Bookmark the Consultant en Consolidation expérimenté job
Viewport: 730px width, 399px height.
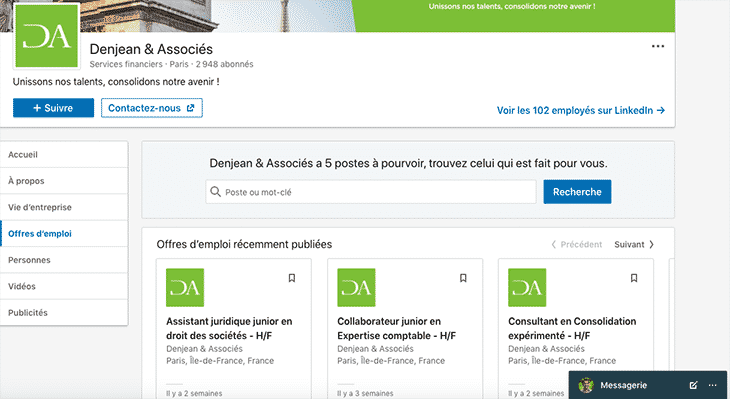[x=634, y=278]
